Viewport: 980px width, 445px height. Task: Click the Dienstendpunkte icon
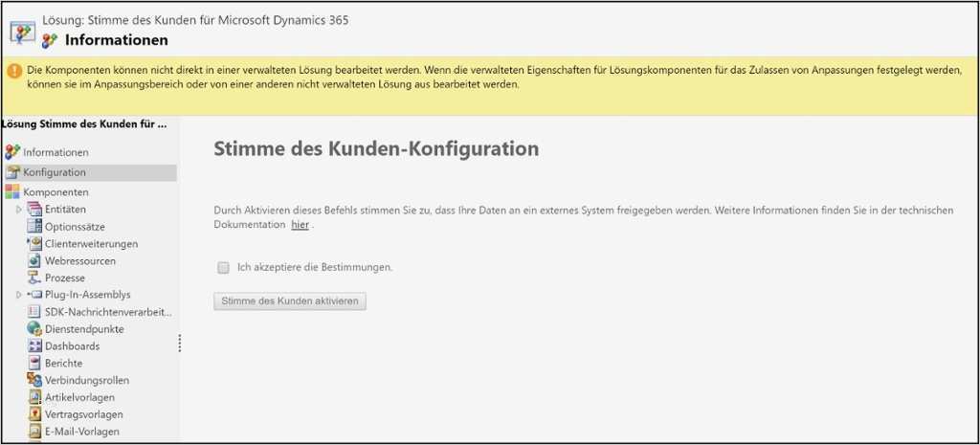tap(34, 329)
